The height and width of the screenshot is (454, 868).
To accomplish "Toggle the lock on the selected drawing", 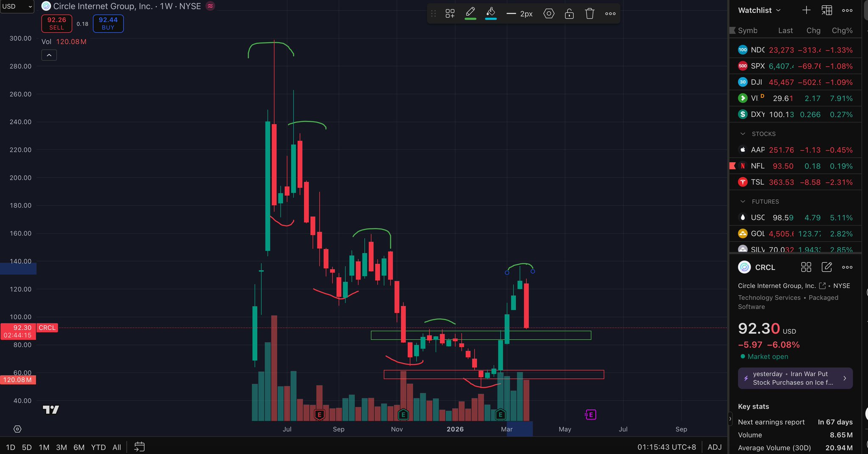I will (569, 14).
